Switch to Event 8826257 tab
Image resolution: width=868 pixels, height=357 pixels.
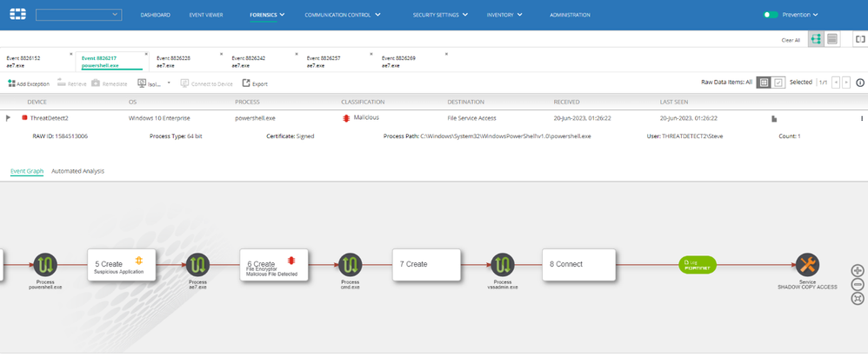(x=337, y=62)
